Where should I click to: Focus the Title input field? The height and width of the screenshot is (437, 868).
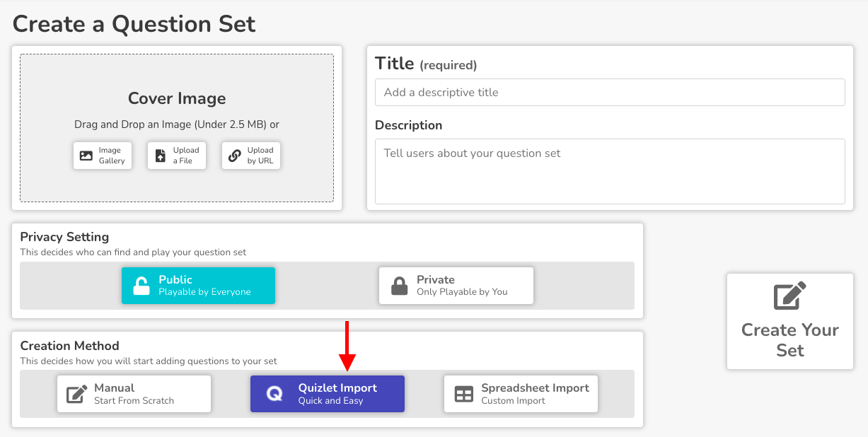pyautogui.click(x=610, y=93)
